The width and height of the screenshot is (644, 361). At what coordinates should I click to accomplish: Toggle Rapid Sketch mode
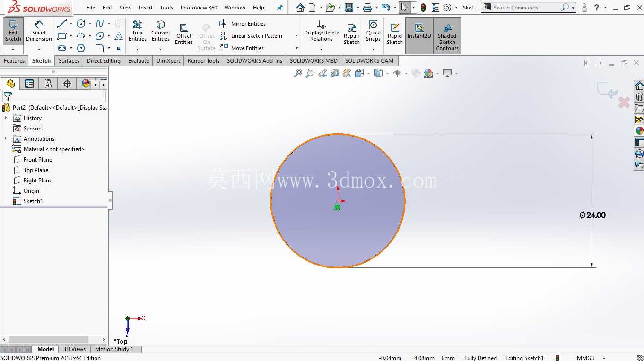(x=395, y=34)
